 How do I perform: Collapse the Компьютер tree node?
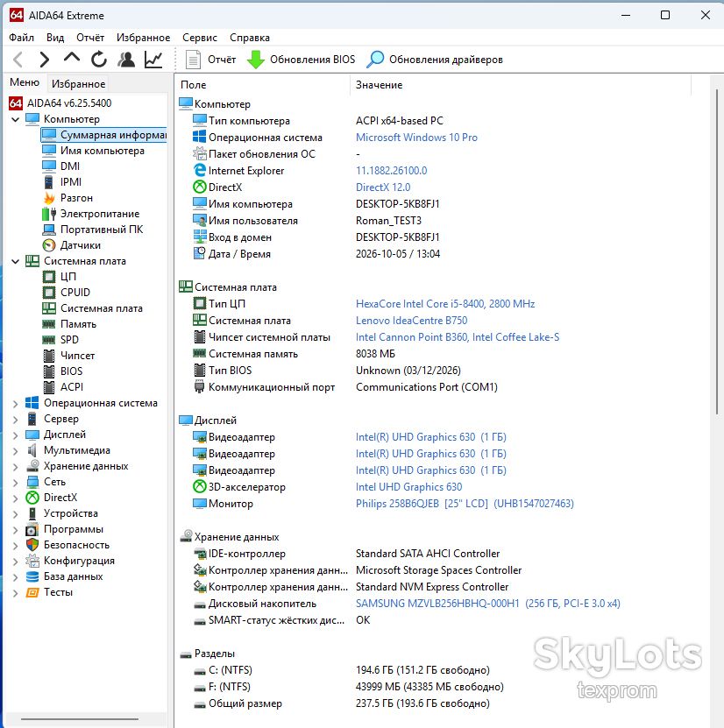coord(15,119)
